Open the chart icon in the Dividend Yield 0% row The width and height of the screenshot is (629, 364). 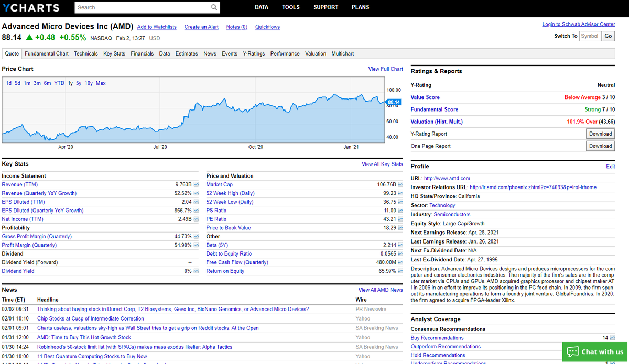click(x=196, y=271)
